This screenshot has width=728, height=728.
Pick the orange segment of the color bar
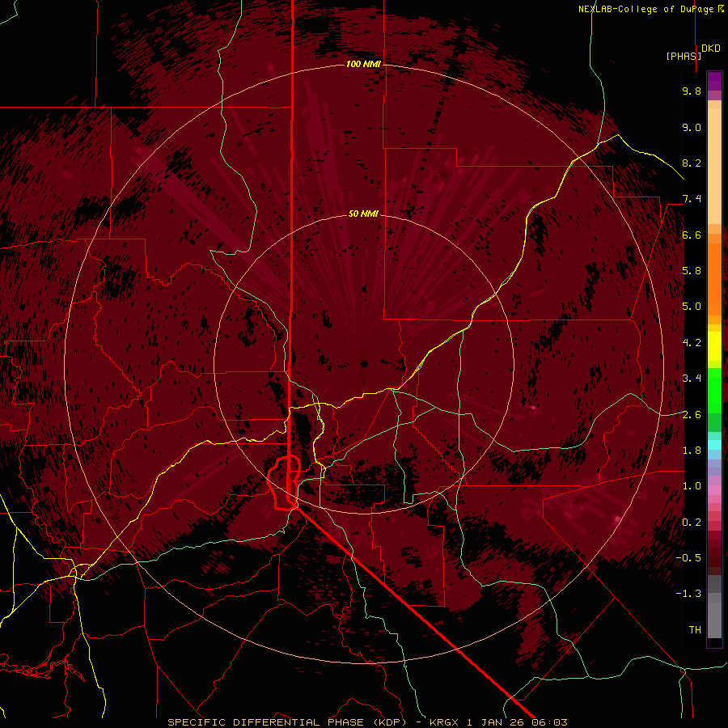[714, 280]
